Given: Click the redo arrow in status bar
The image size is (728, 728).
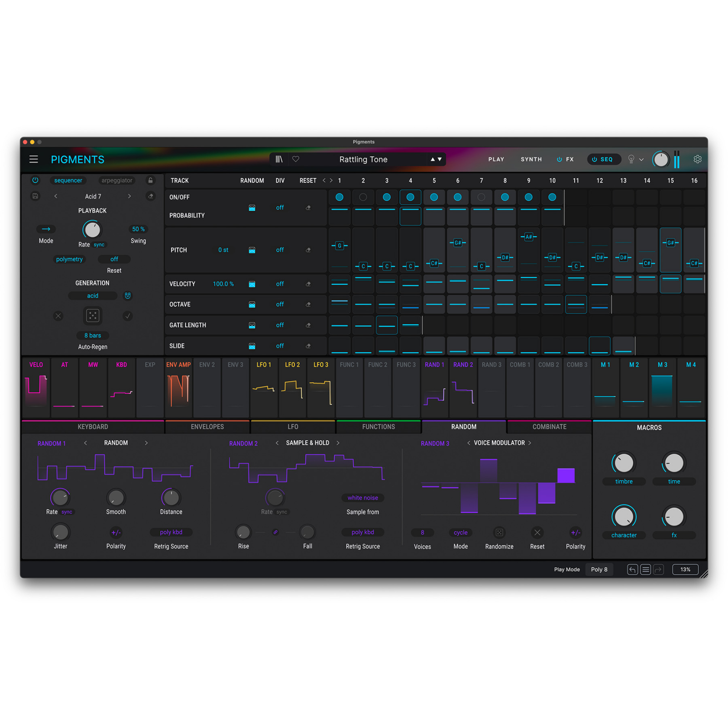Looking at the screenshot, I should (x=658, y=570).
